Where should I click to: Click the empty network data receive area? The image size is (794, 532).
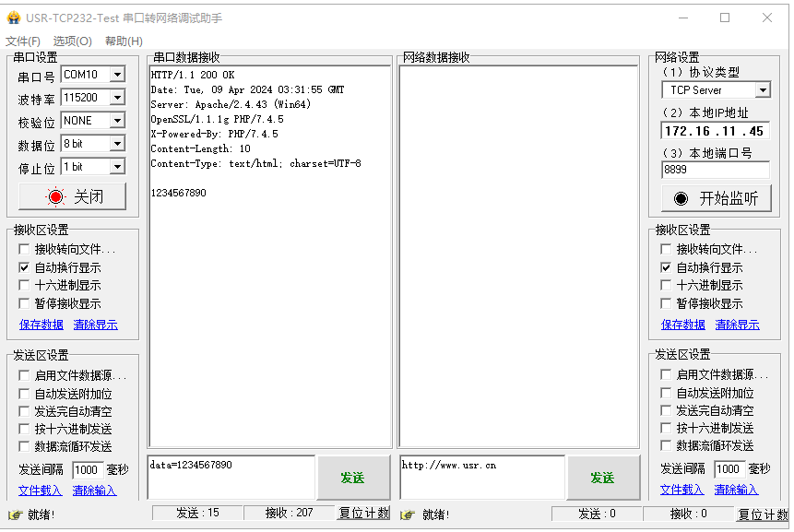tap(518, 256)
